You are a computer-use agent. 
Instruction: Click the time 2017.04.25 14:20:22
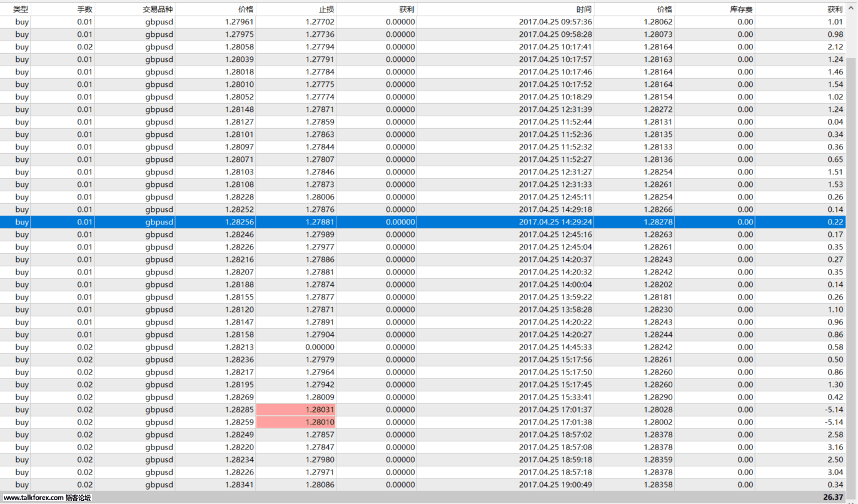(555, 322)
